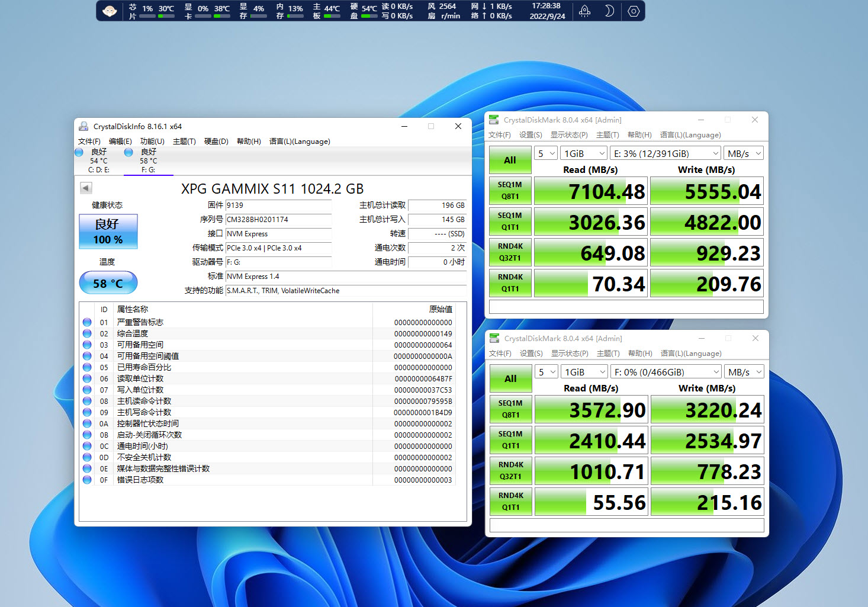Click the blue 良好 100 % health status box
This screenshot has height=607, width=868.
tap(108, 232)
